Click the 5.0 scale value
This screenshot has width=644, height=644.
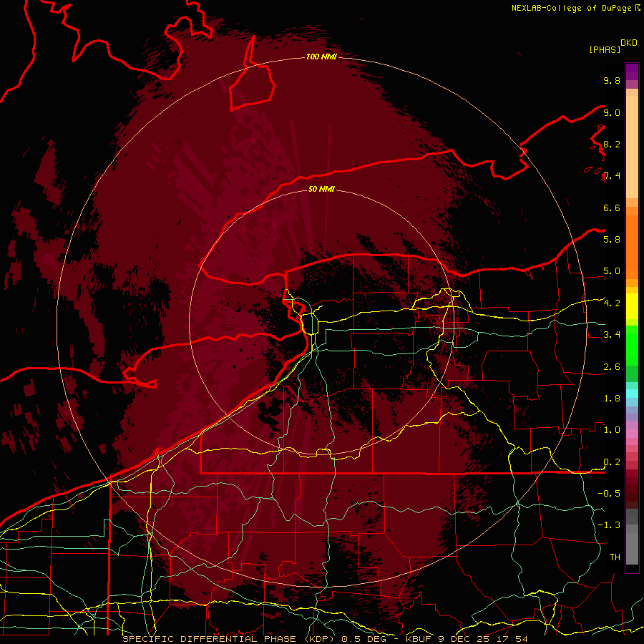pyautogui.click(x=612, y=271)
